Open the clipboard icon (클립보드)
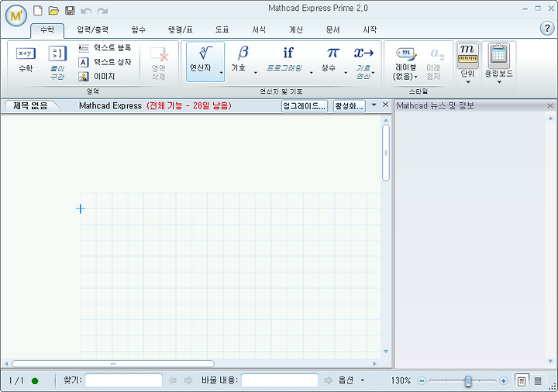This screenshot has height=392, width=558. tap(498, 56)
